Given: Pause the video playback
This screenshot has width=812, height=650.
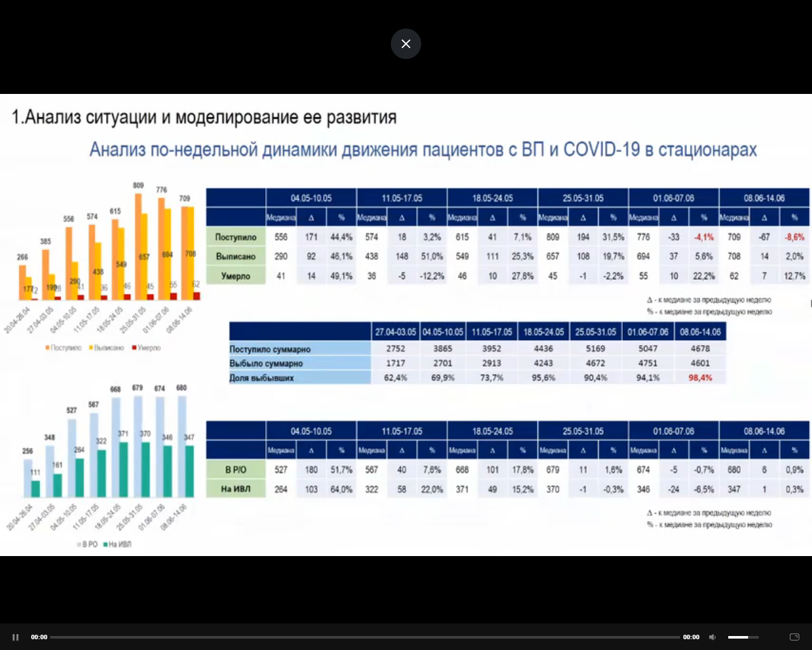Looking at the screenshot, I should [16, 637].
